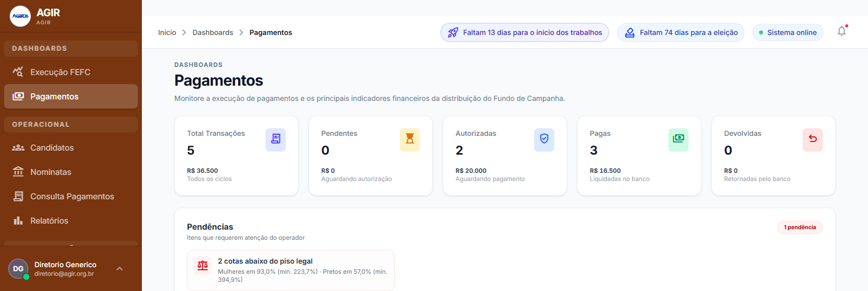Click the R$ 36.500 total value
The image size is (868, 291).
(202, 171)
